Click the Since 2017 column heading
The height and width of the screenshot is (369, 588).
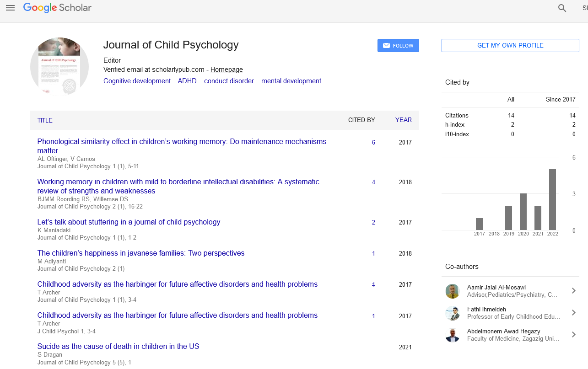(x=561, y=99)
